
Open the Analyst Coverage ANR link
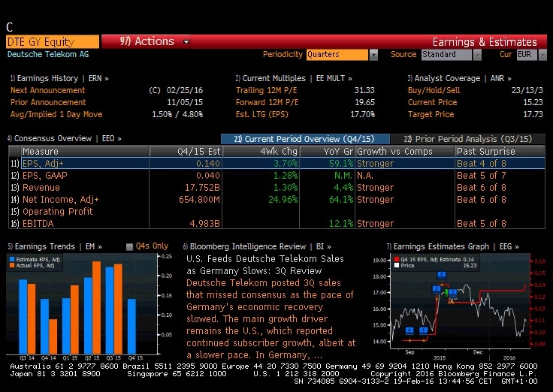tap(459, 78)
